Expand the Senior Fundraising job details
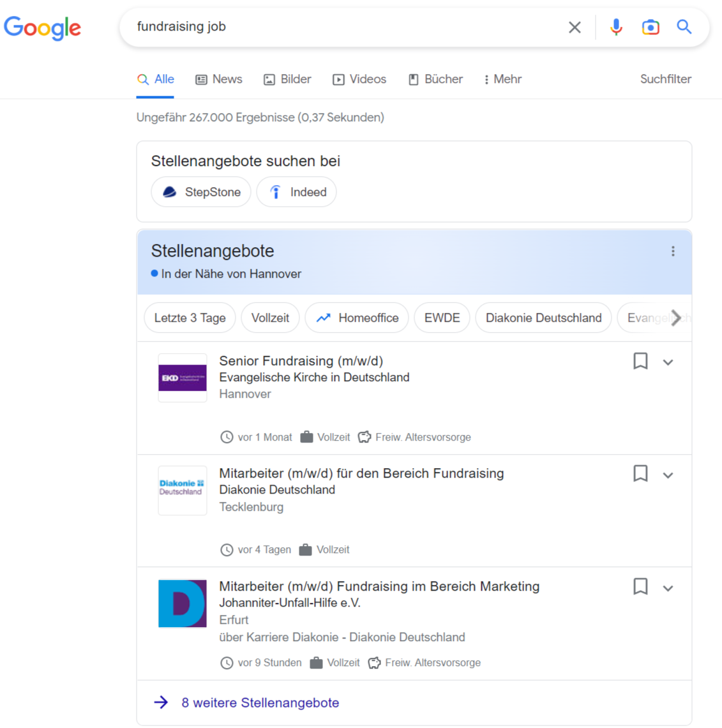The image size is (722, 728). [x=668, y=362]
